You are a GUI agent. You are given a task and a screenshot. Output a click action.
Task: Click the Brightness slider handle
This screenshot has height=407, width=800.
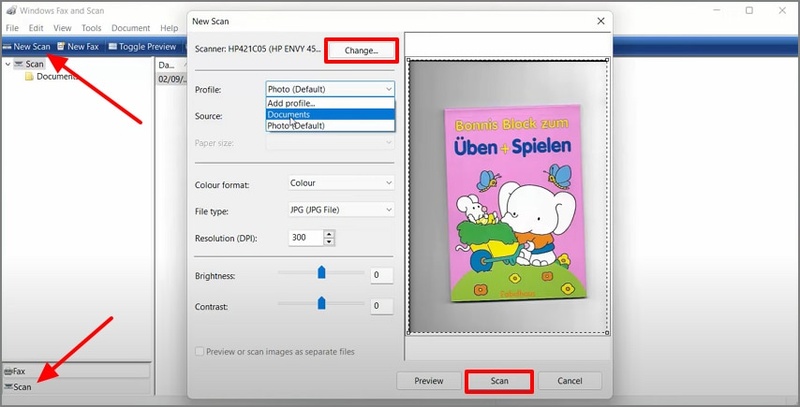(321, 272)
